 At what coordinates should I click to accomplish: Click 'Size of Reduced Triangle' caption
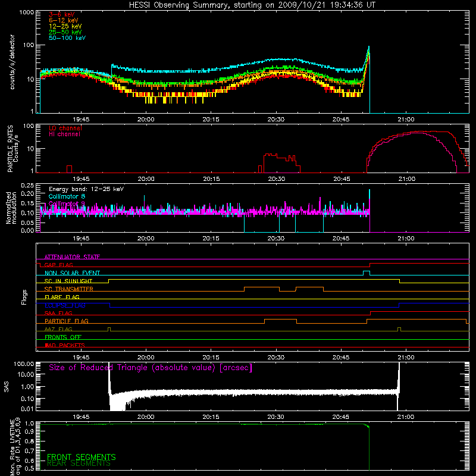[x=151, y=368]
